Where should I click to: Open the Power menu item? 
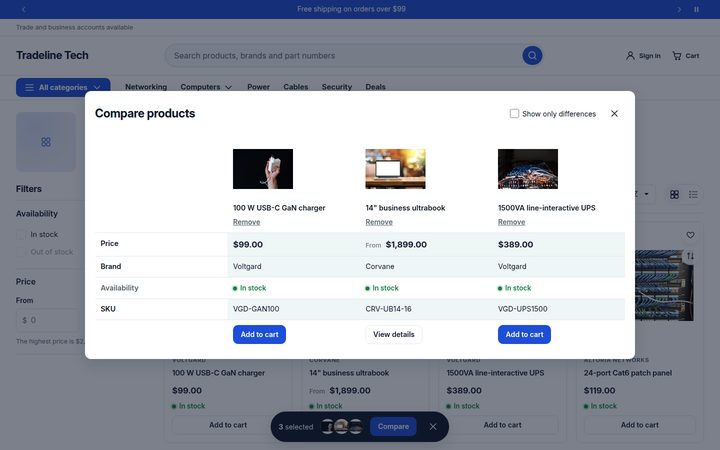point(259,87)
